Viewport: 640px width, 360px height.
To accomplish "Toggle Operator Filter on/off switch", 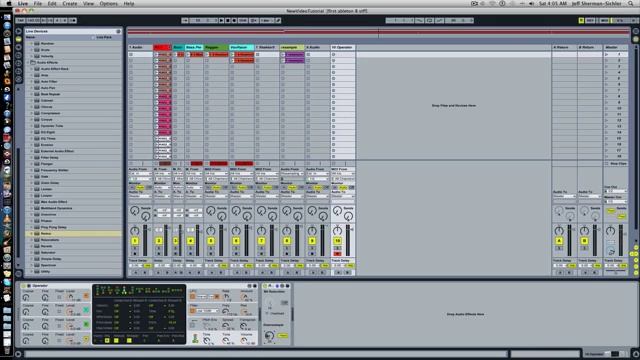I will 192,311.
